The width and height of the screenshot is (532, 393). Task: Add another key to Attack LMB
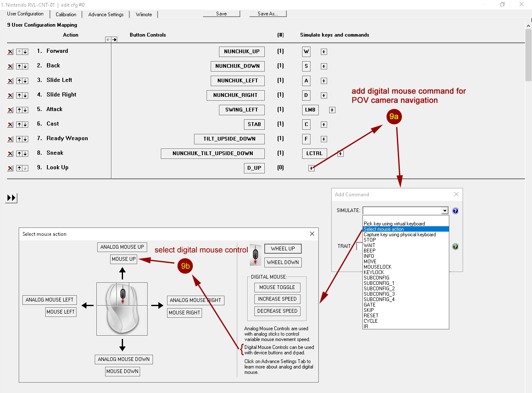tap(332, 110)
